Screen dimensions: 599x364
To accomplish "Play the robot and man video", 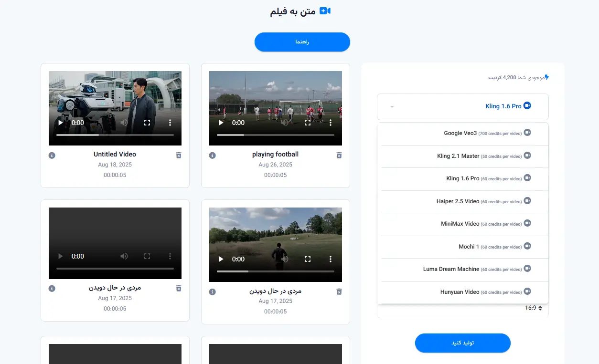I will click(x=61, y=123).
